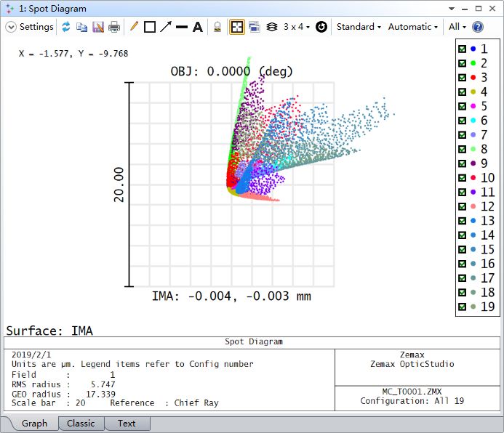Image resolution: width=504 pixels, height=433 pixels.
Task: Select the arrow drawing tool
Action: coord(166,27)
